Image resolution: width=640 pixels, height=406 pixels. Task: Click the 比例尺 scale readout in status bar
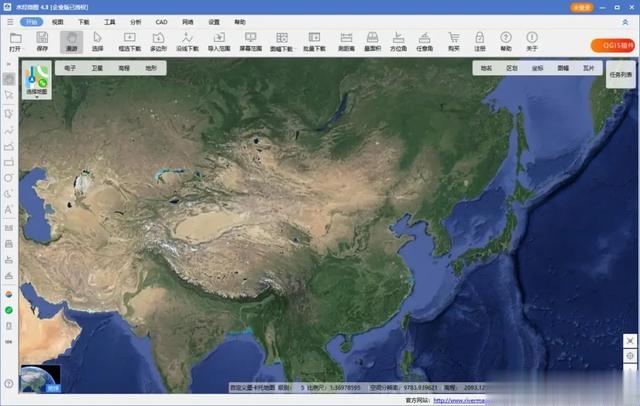333,387
